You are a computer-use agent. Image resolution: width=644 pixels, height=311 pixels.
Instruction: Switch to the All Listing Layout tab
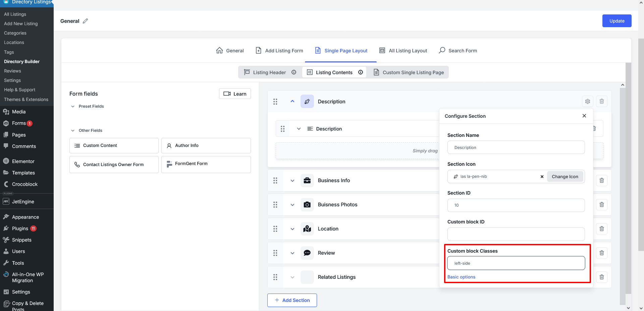click(403, 51)
